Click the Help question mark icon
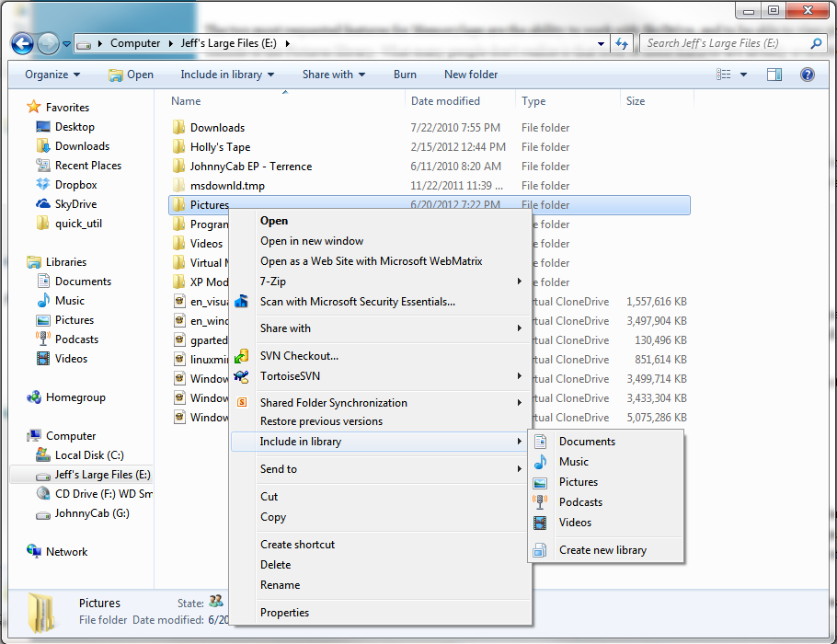 click(x=808, y=75)
